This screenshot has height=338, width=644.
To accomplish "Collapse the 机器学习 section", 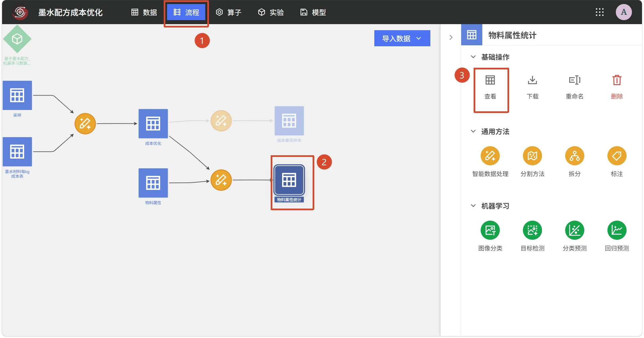I will [473, 206].
